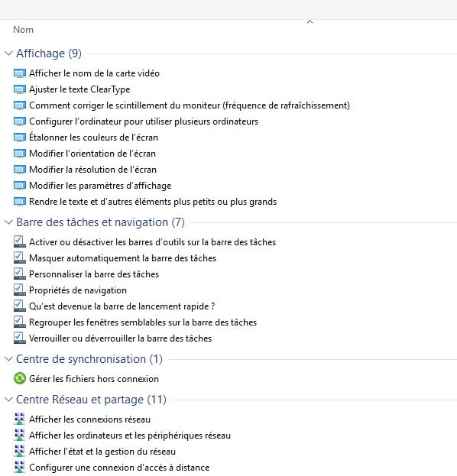Click the monitor icon next to Étalonner les couleurs
457x476 pixels.
pos(20,138)
